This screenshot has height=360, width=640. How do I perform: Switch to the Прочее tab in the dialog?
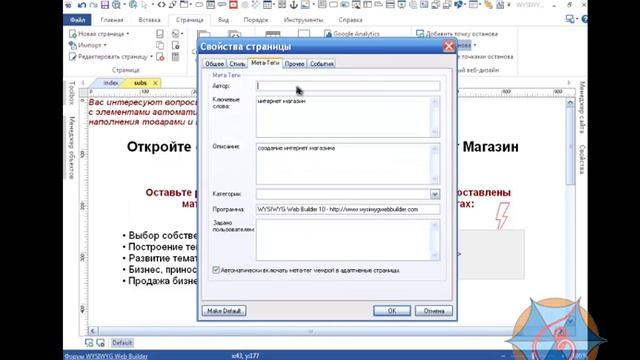294,64
